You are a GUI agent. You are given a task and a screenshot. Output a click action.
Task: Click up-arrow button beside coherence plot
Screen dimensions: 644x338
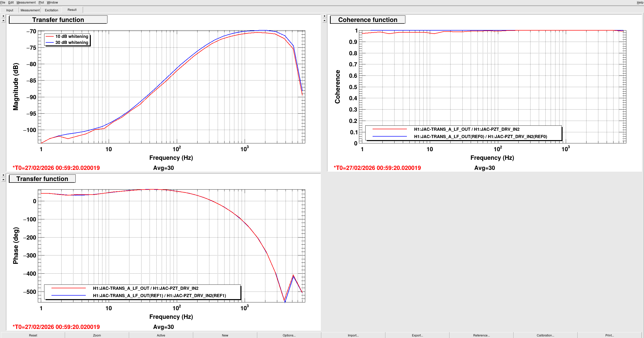click(324, 20)
